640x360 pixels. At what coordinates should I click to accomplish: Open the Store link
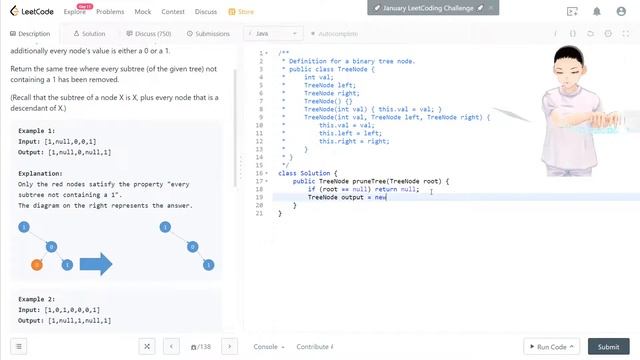[241, 11]
